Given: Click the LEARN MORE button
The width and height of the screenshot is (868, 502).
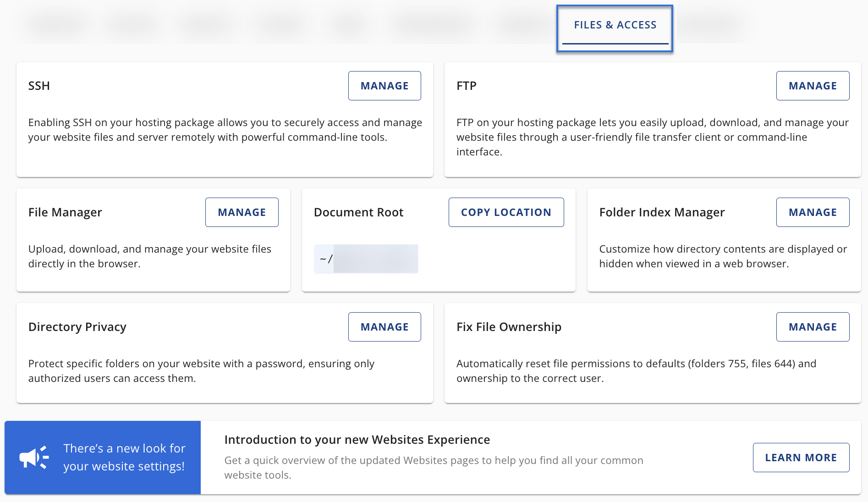Looking at the screenshot, I should (801, 458).
